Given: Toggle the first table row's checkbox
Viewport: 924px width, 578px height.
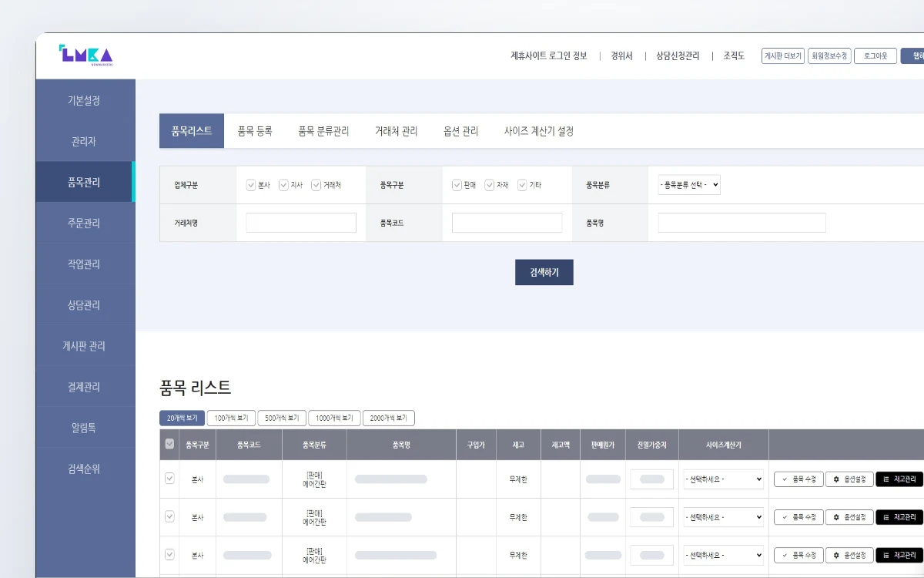Looking at the screenshot, I should pyautogui.click(x=169, y=479).
